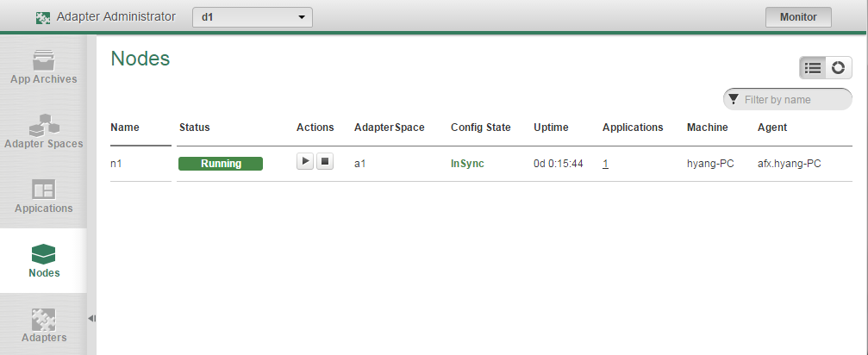This screenshot has width=868, height=355.
Task: Click the Running status badge
Action: click(221, 164)
